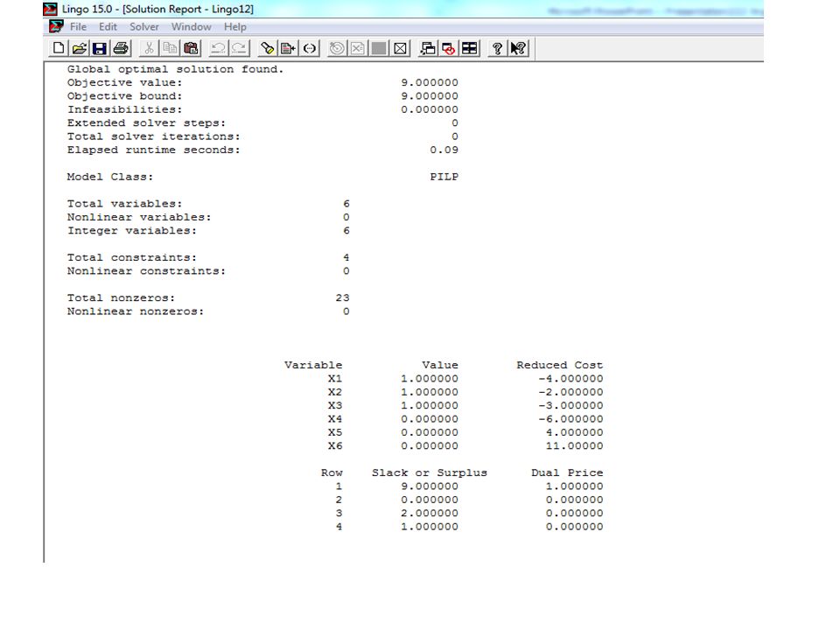Screen dimensions: 840x630
Task: Click the 'Integer variables:' label
Action: (x=132, y=231)
